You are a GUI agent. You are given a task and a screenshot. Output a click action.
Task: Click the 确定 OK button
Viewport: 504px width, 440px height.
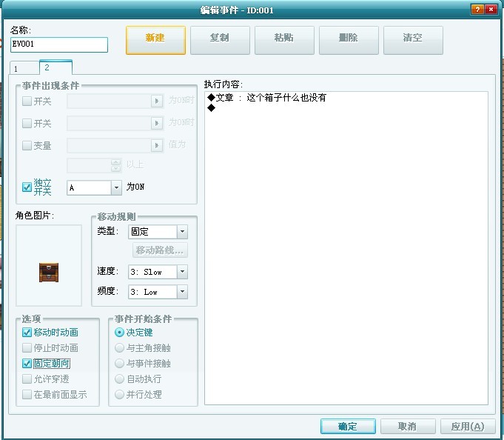click(x=348, y=427)
